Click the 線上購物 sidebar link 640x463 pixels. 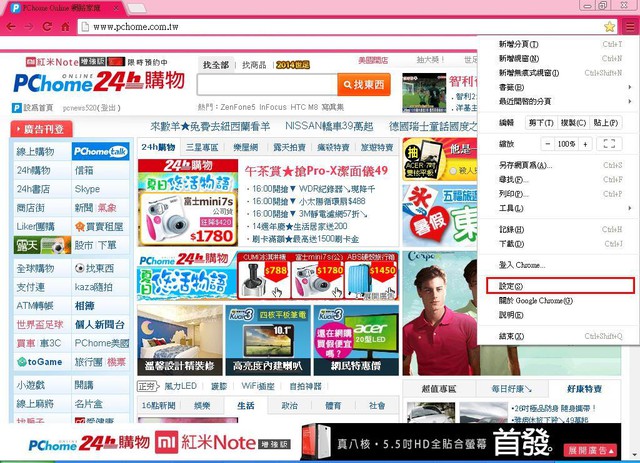pyautogui.click(x=36, y=151)
